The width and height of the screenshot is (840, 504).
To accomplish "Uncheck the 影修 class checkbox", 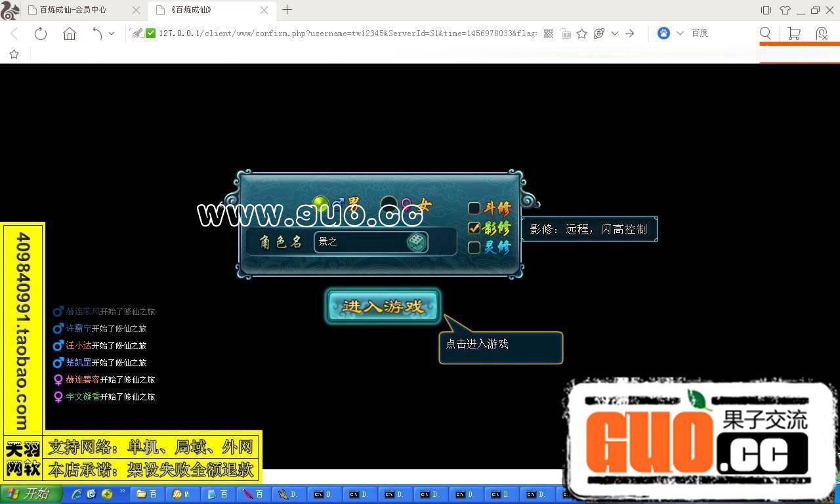I will [x=474, y=228].
